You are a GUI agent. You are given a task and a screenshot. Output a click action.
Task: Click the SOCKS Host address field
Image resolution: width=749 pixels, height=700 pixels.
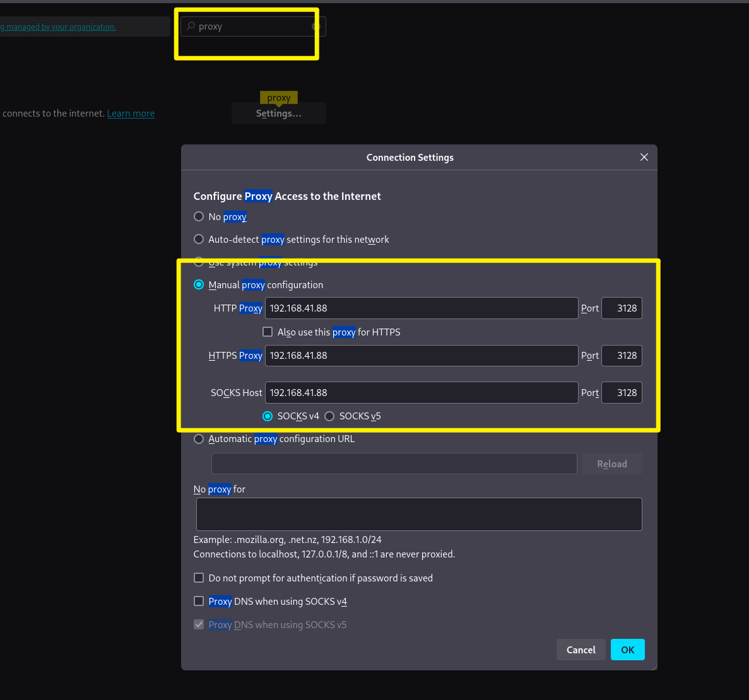(x=421, y=393)
